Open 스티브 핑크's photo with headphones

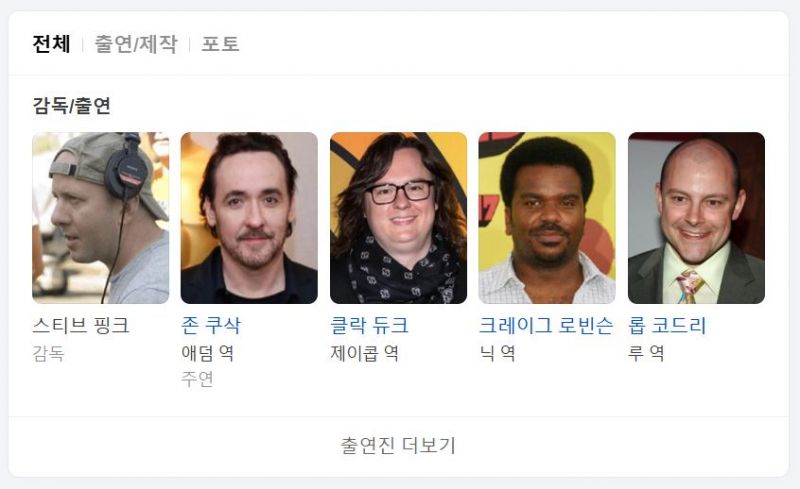point(101,218)
